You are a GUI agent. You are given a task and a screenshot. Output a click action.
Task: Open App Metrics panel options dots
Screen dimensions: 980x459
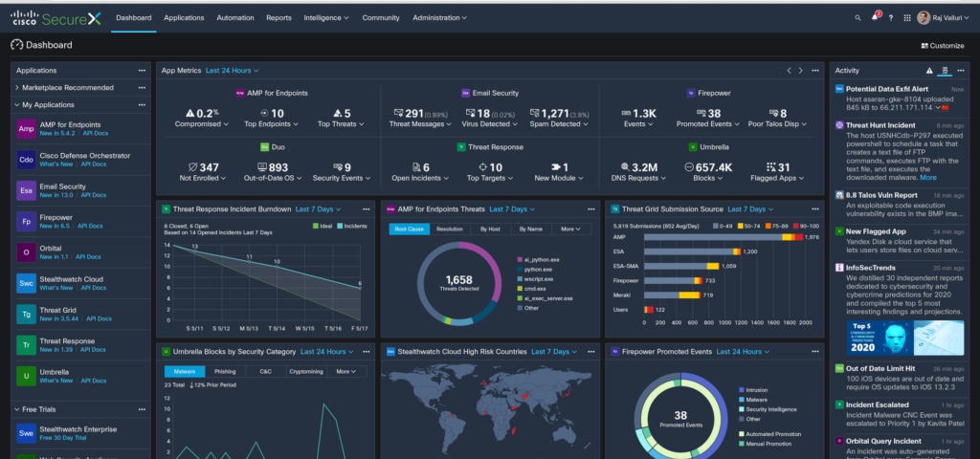(815, 71)
